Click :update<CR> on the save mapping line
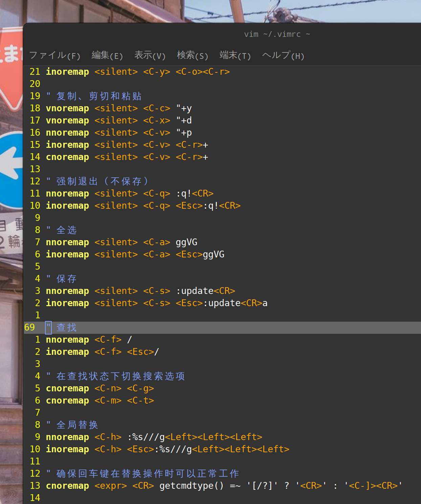Image resolution: width=421 pixels, height=504 pixels. [206, 291]
